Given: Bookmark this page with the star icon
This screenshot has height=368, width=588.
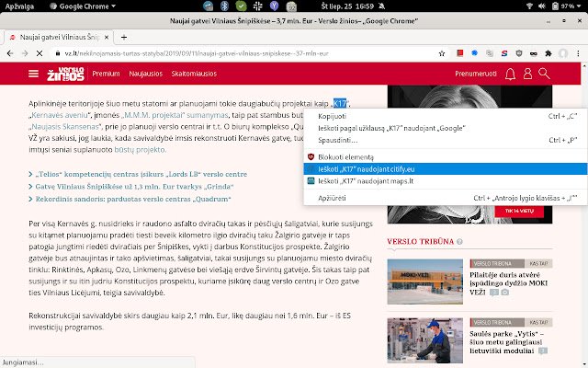Looking at the screenshot, I should click(442, 53).
